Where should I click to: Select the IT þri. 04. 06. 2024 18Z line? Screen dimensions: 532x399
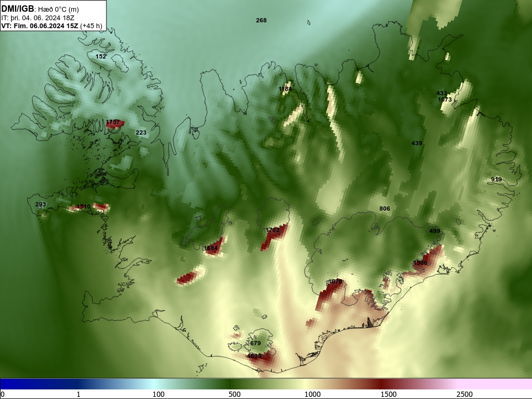pos(38,18)
